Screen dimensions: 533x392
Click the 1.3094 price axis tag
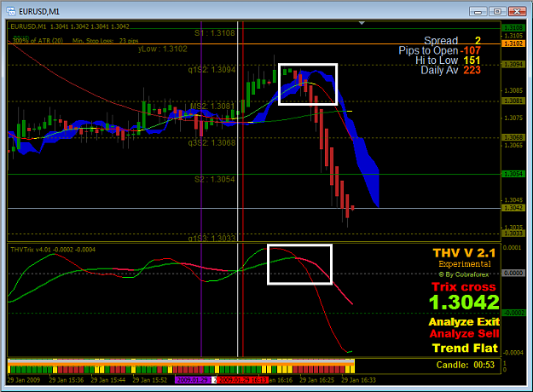(513, 65)
